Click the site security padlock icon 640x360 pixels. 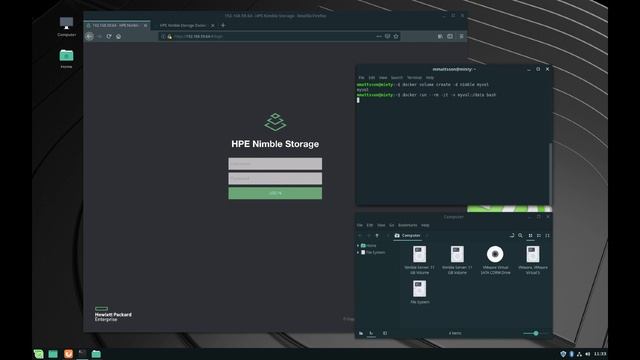170,36
